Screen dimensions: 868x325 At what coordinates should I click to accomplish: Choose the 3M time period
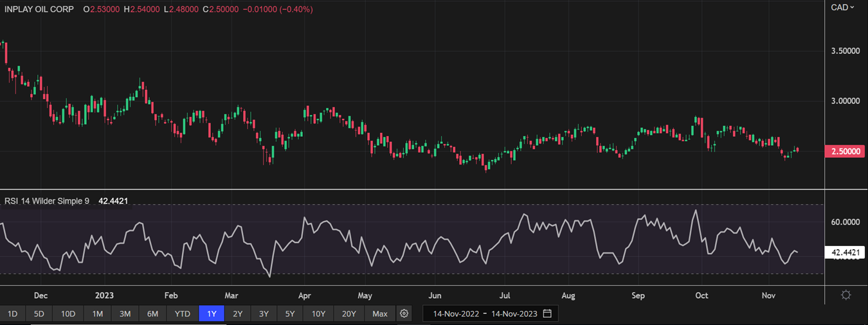click(x=125, y=313)
